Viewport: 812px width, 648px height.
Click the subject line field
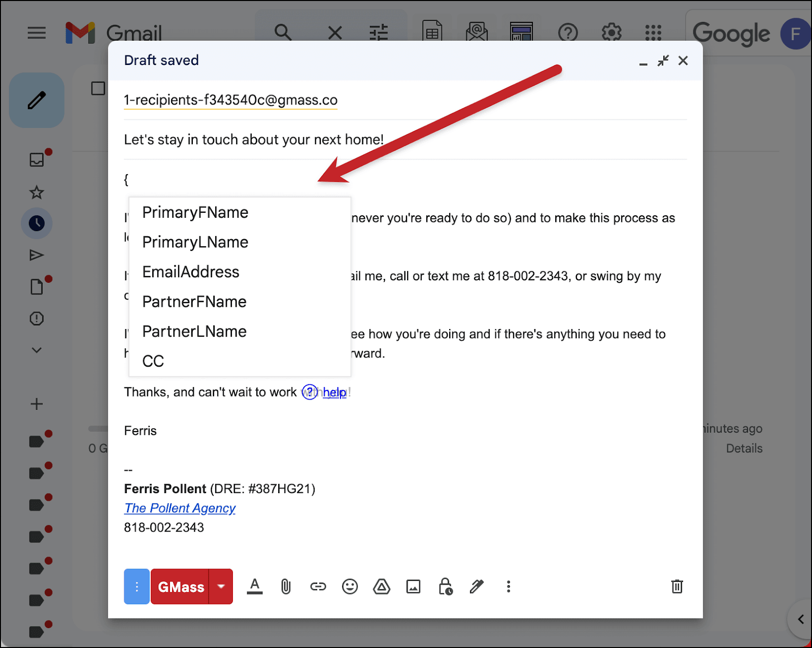click(405, 140)
